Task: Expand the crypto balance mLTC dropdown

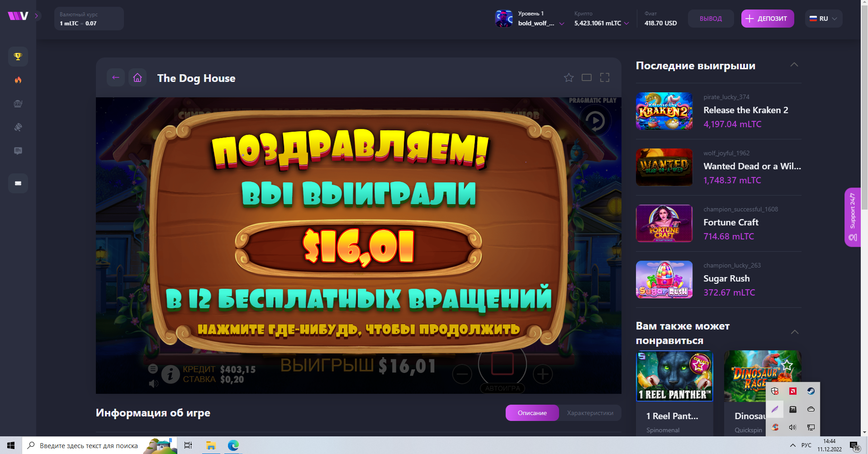Action: coord(626,23)
